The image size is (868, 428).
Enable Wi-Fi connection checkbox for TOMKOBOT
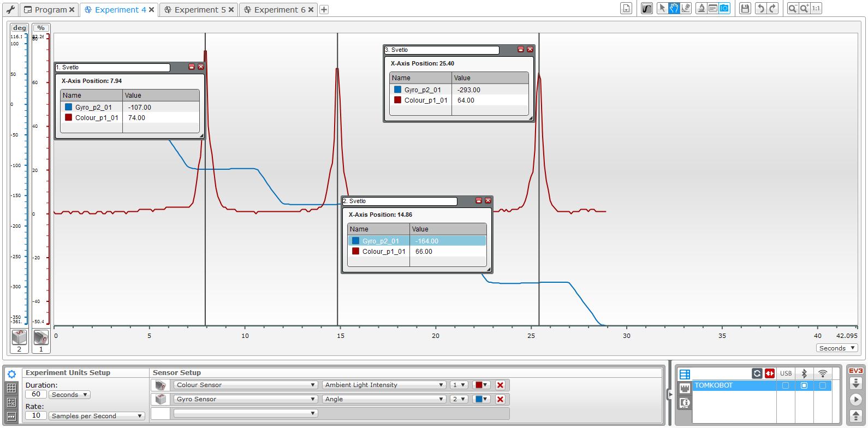tap(823, 385)
